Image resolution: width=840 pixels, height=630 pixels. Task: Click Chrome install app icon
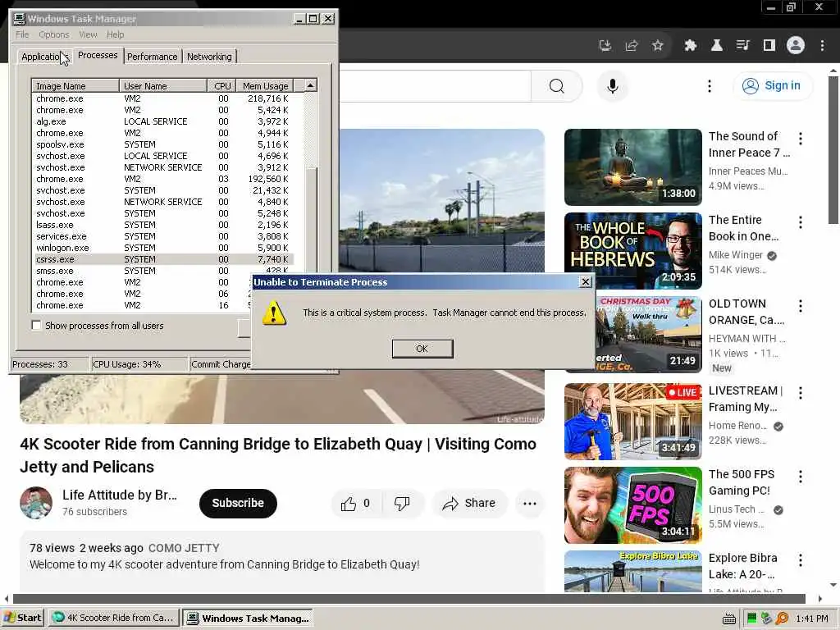click(x=605, y=46)
